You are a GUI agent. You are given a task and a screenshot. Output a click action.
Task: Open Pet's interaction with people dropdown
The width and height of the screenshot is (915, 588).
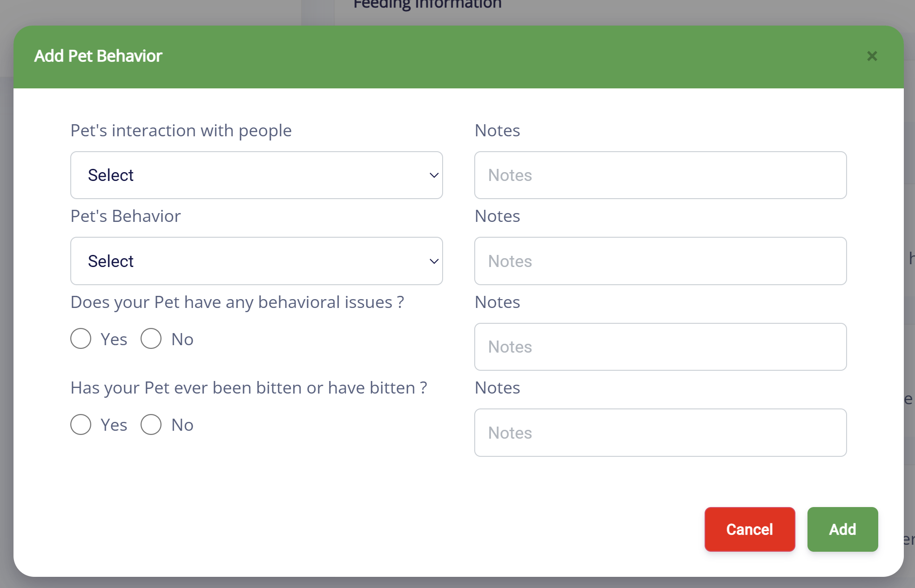click(256, 175)
